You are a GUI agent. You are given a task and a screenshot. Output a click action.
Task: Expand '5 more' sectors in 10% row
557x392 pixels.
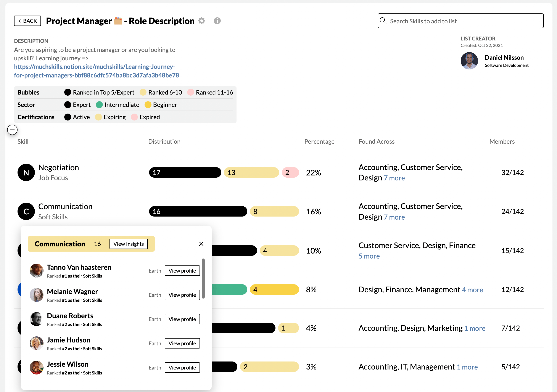click(369, 256)
